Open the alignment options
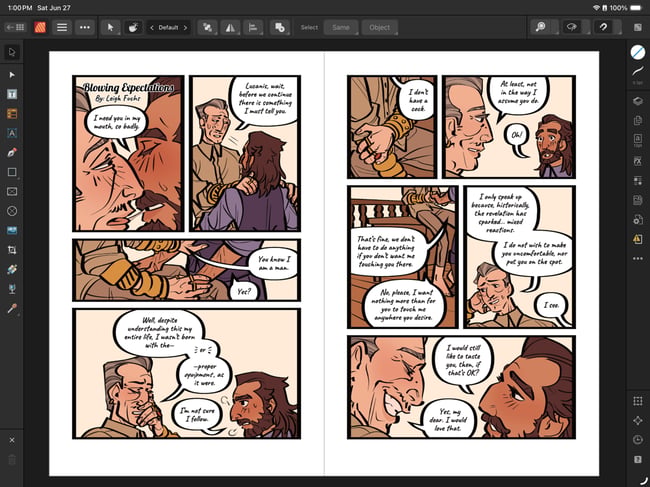The height and width of the screenshot is (487, 650). tap(253, 27)
